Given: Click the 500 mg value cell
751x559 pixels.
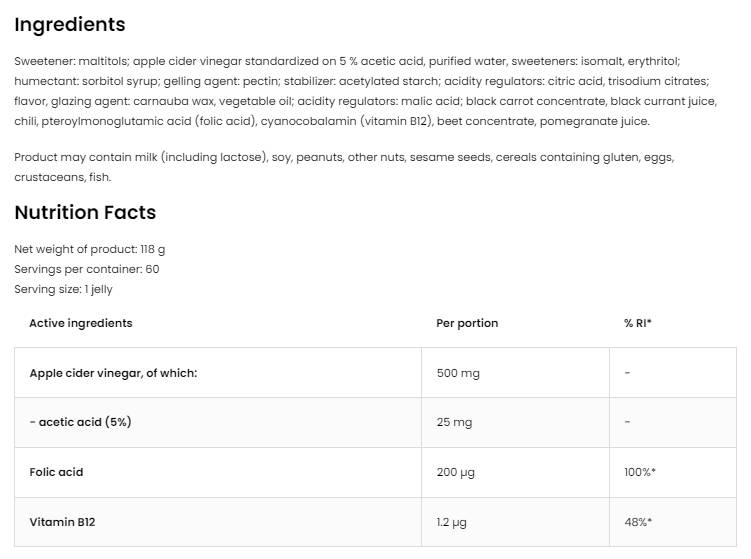Looking at the screenshot, I should [x=458, y=373].
